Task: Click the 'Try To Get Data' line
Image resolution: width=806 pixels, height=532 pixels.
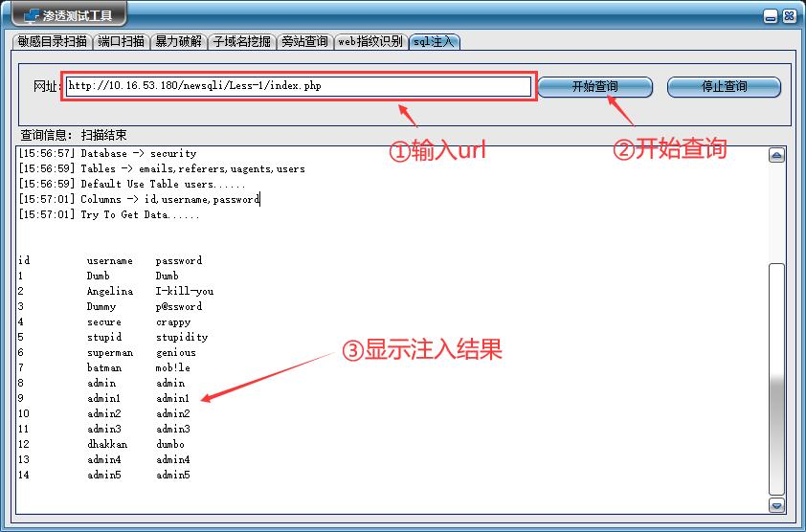Action: pos(108,214)
